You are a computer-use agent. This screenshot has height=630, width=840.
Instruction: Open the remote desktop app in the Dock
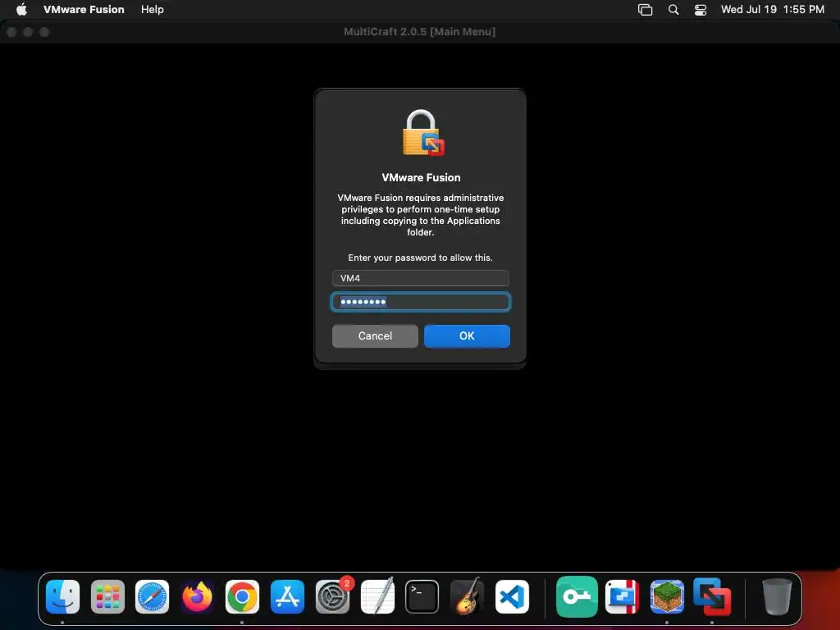(622, 597)
